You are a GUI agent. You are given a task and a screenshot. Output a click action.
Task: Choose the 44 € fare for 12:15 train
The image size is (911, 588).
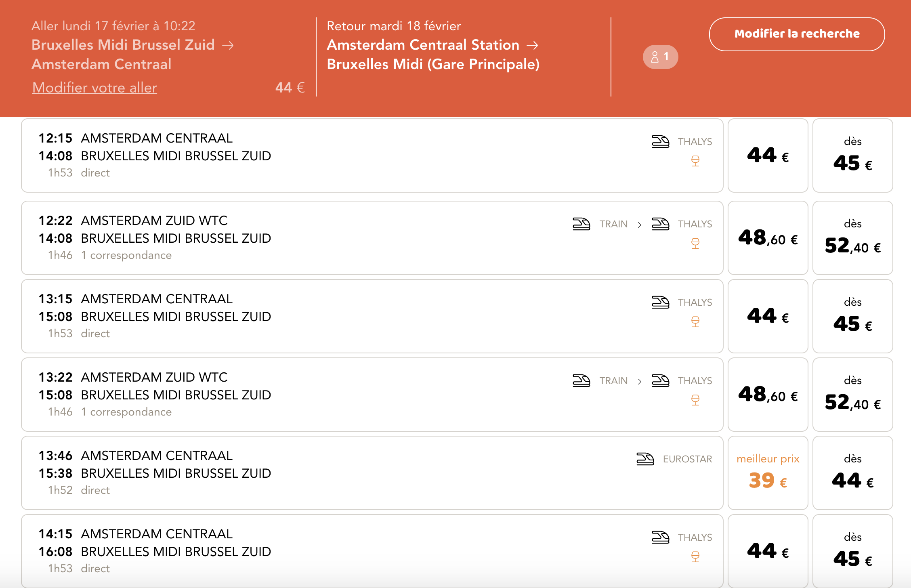[768, 155]
